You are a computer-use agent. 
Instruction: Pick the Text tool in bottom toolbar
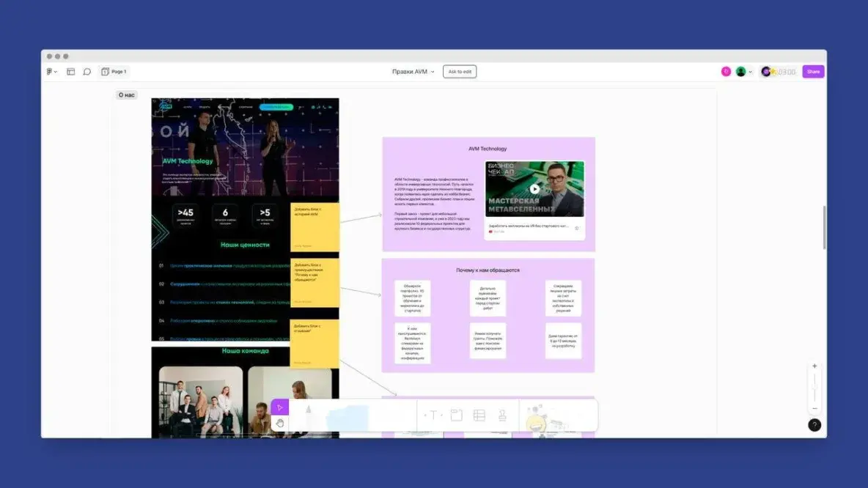[433, 415]
